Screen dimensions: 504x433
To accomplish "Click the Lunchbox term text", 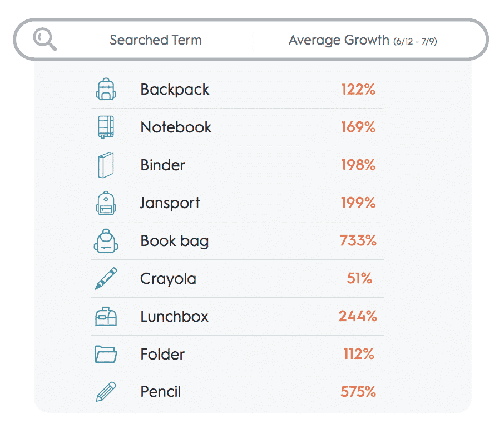I will [x=175, y=316].
